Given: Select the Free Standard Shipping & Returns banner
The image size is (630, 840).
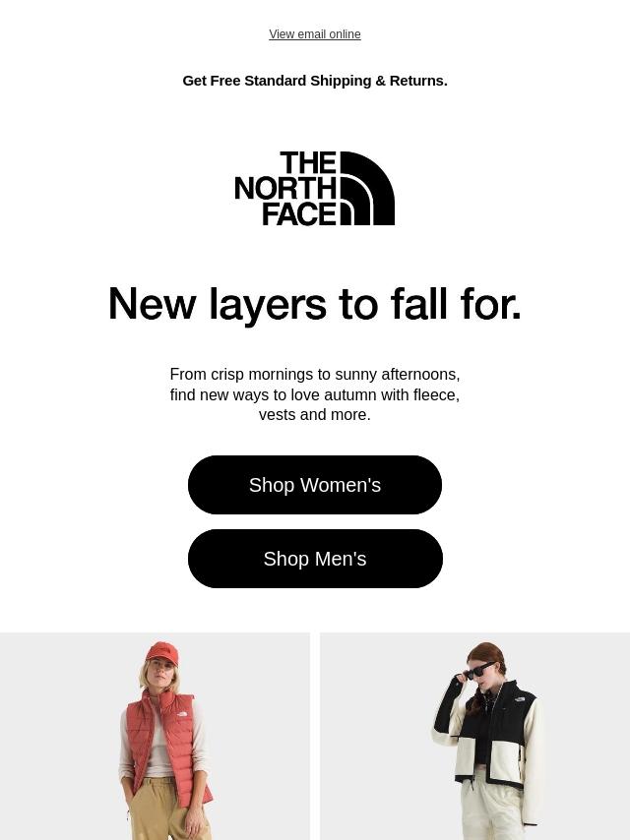Looking at the screenshot, I should [315, 81].
